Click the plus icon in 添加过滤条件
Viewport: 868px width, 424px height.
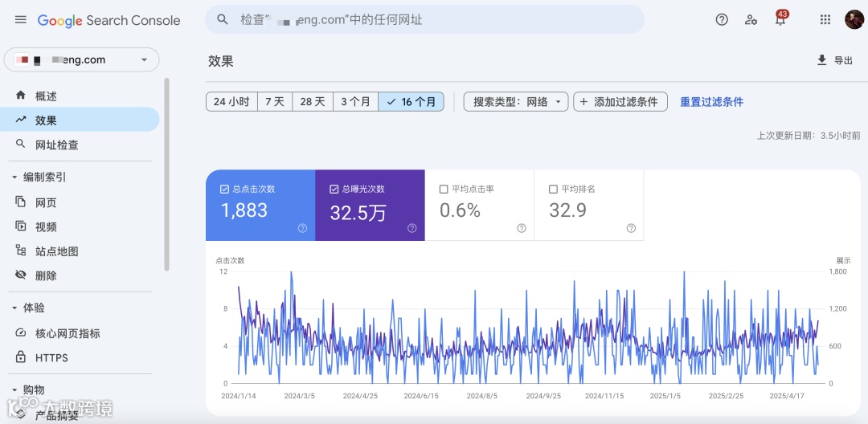(583, 102)
